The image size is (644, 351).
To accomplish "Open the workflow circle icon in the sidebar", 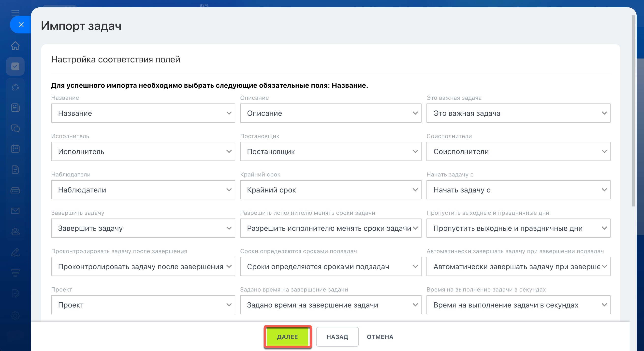I will (15, 87).
